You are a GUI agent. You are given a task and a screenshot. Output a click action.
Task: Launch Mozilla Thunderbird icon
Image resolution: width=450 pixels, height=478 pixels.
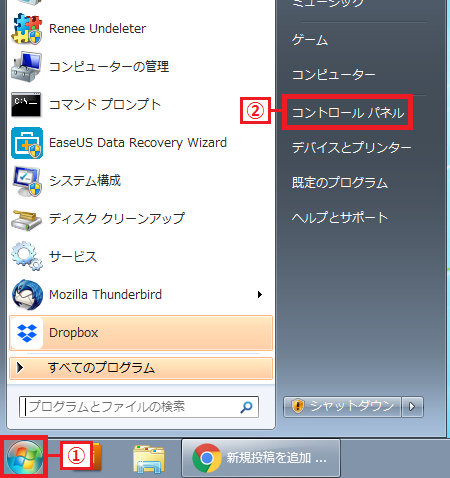tap(27, 295)
